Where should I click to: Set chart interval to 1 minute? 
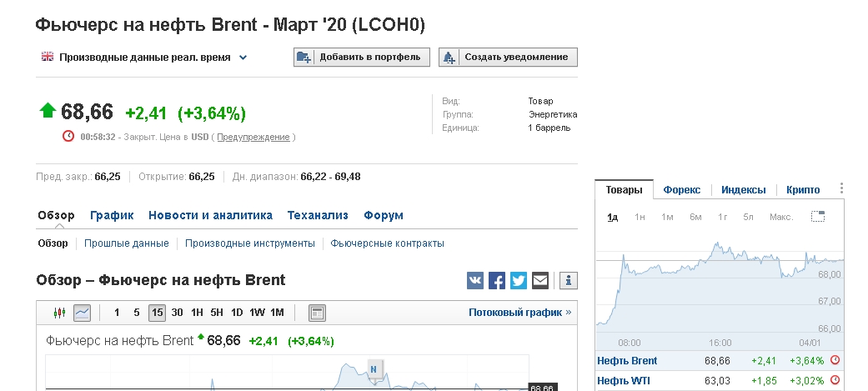pyautogui.click(x=117, y=313)
